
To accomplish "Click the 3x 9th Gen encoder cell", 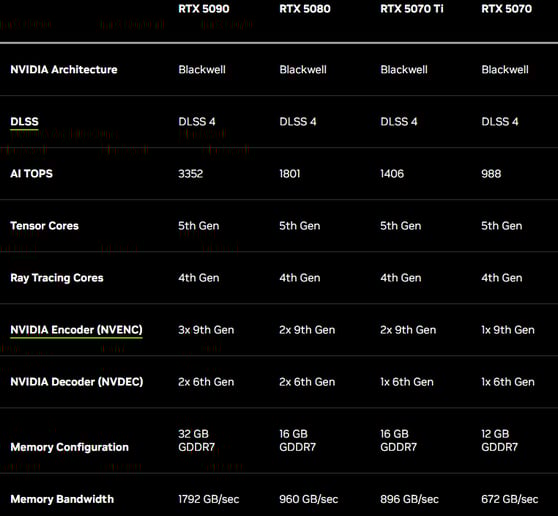I will coord(206,330).
